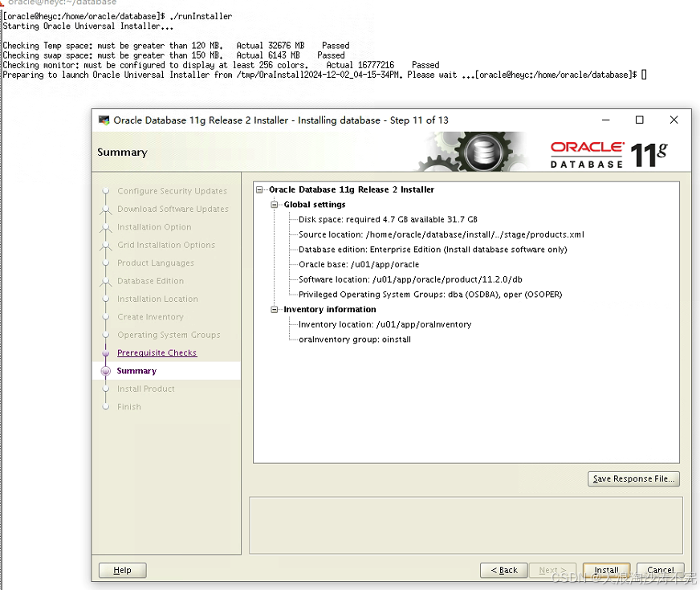Screen dimensions: 700x590
Task: Click 'Disk space: required 4.7 GB' row
Action: click(388, 220)
